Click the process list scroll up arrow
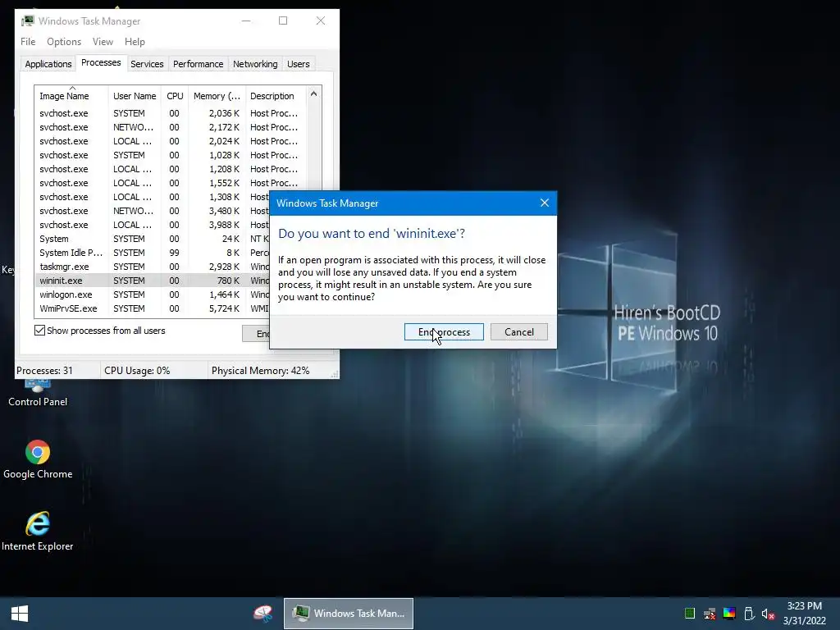 (314, 94)
